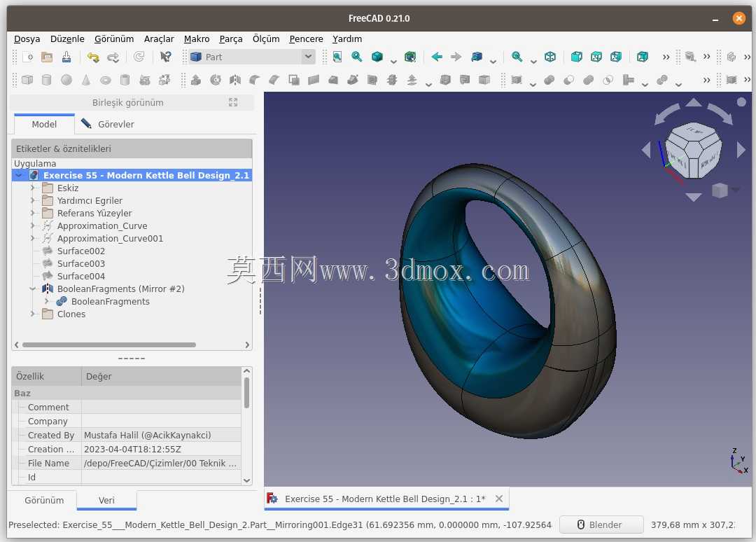This screenshot has height=542, width=756.
Task: Expand the Clones folder
Action: 33,314
